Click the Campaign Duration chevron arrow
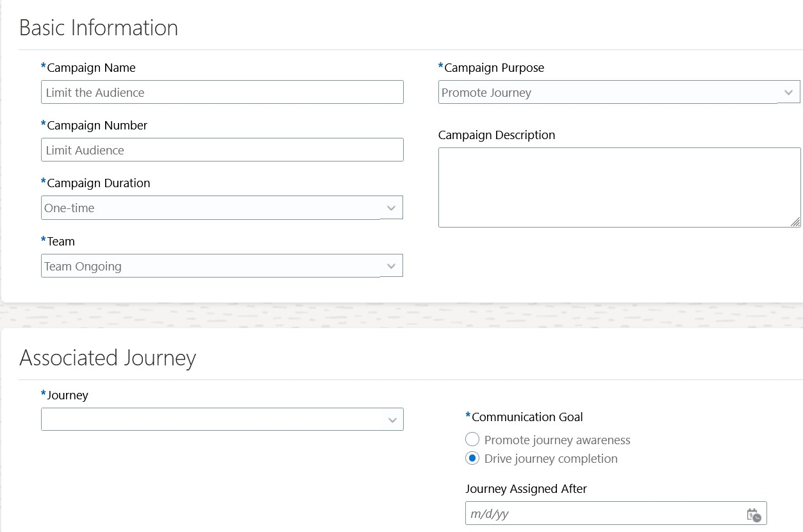The height and width of the screenshot is (532, 803). (392, 208)
